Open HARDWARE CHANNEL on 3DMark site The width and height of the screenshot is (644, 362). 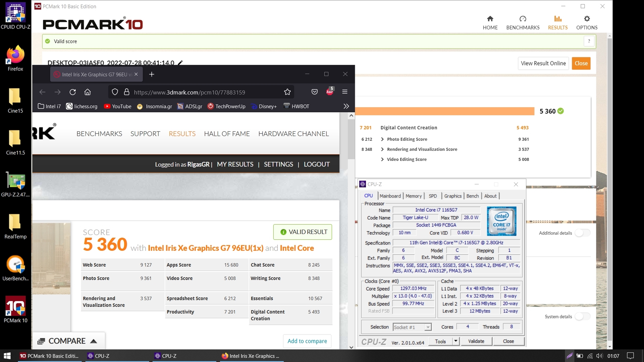(x=293, y=134)
